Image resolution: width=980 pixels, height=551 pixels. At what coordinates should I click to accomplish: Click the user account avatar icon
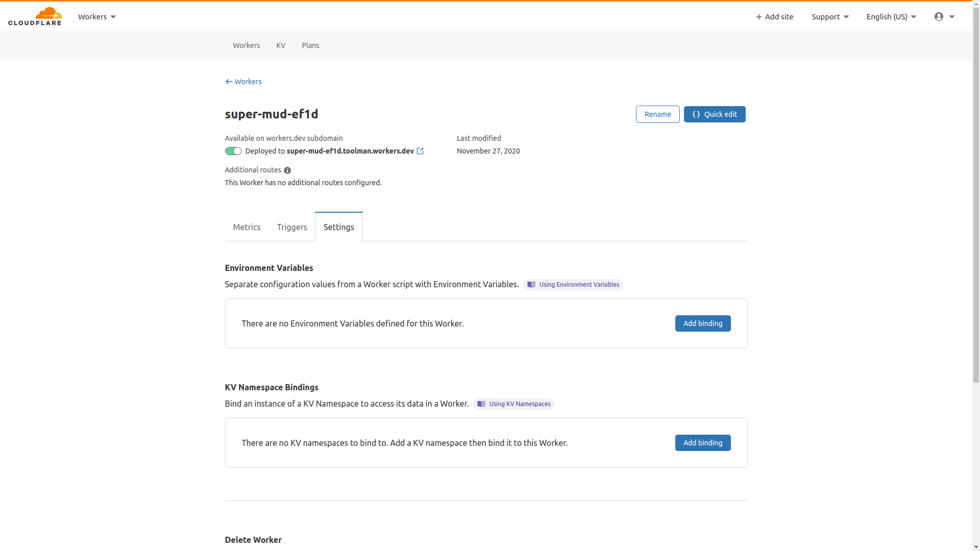pos(939,17)
